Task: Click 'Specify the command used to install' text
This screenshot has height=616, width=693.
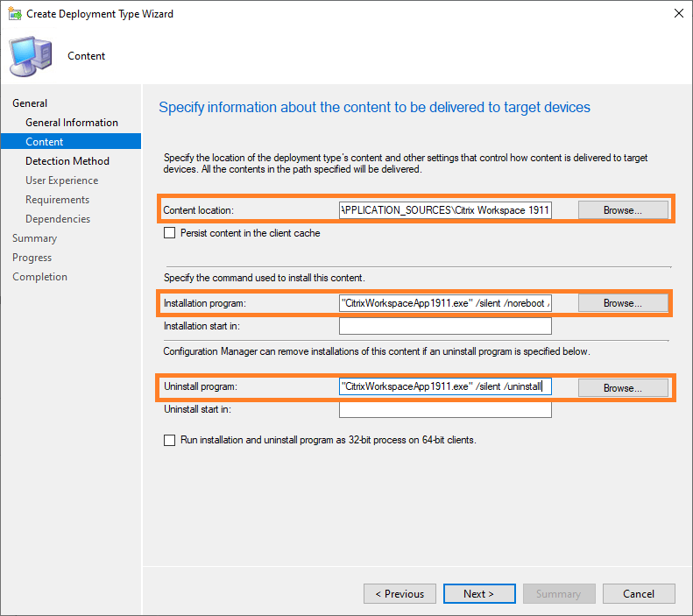Action: (265, 278)
